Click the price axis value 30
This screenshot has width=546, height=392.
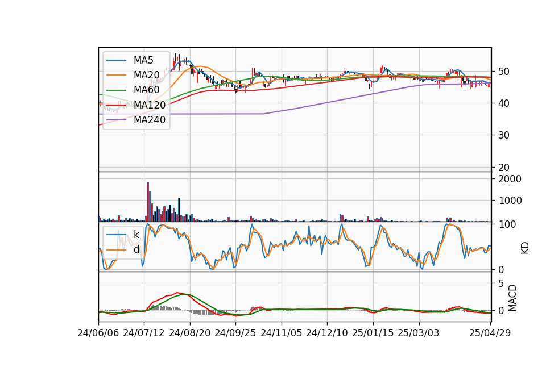tap(504, 135)
